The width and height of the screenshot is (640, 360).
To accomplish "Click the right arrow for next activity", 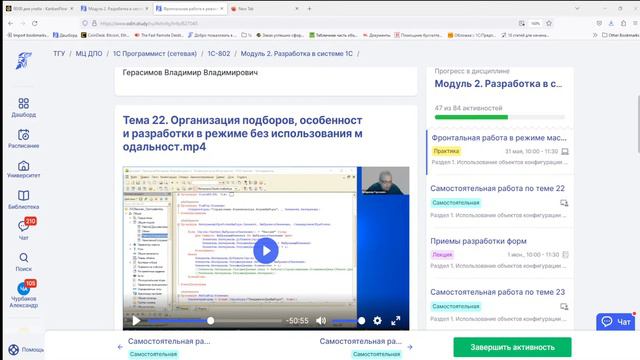I will [410, 347].
